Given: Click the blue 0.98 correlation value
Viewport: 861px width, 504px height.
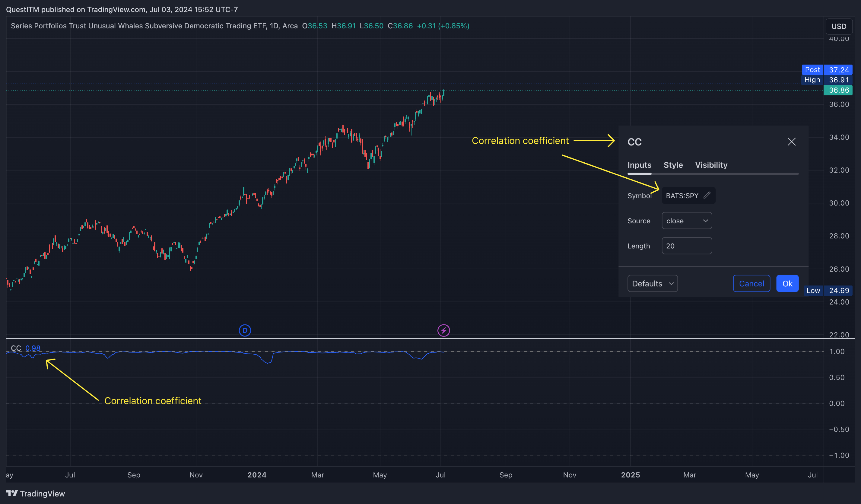Looking at the screenshot, I should tap(33, 348).
